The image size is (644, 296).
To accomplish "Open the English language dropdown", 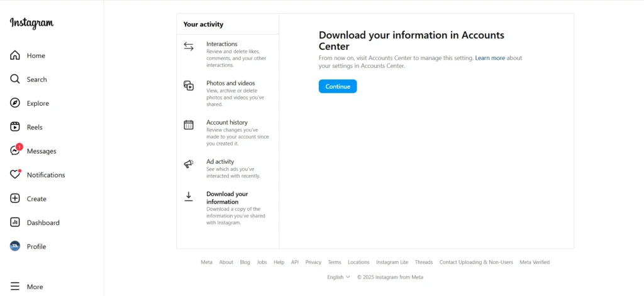I will [x=338, y=277].
